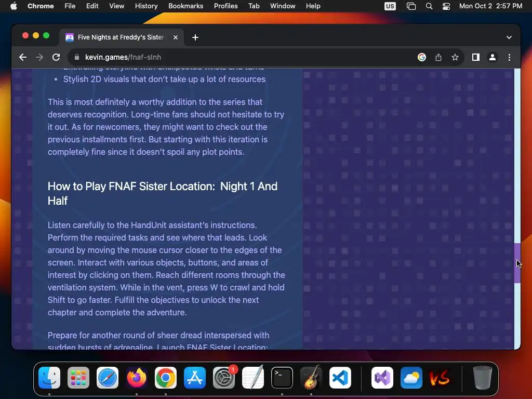The height and width of the screenshot is (399, 532).
Task: Share this page using the share icon
Action: pyautogui.click(x=438, y=57)
